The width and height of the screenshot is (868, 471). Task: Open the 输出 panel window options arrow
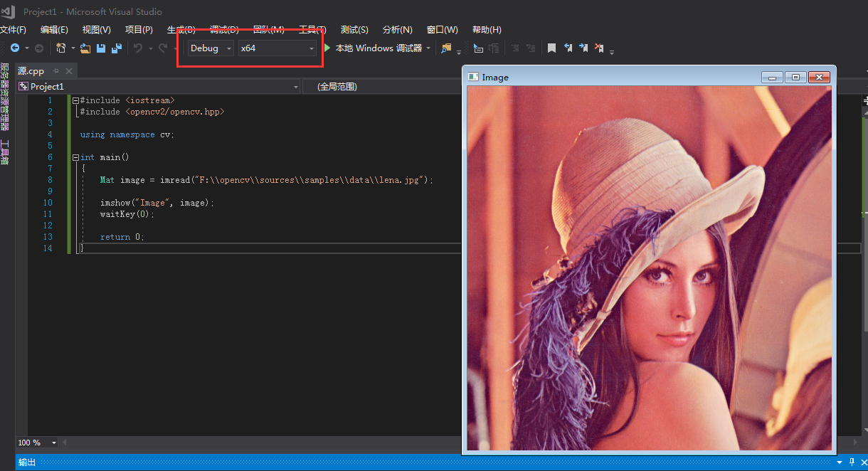tap(840, 462)
